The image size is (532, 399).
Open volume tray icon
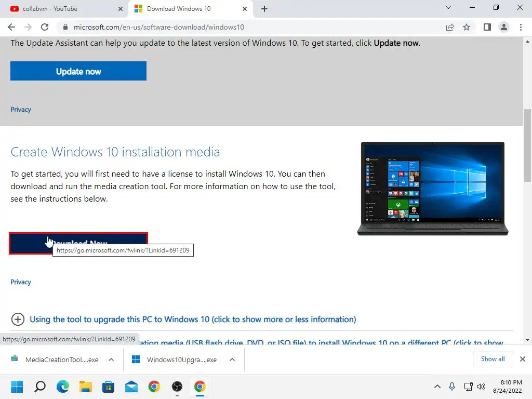pyautogui.click(x=481, y=387)
